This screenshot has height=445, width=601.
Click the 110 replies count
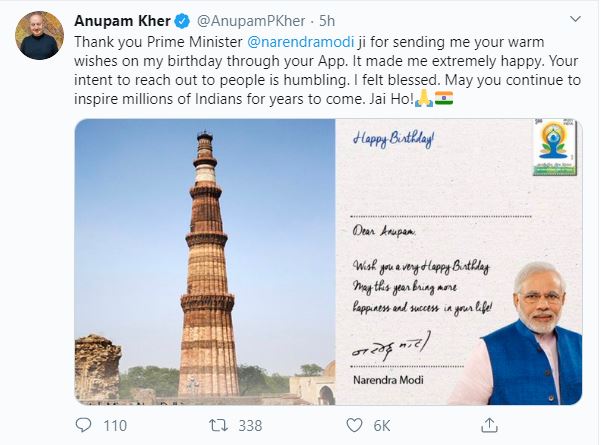(x=115, y=425)
